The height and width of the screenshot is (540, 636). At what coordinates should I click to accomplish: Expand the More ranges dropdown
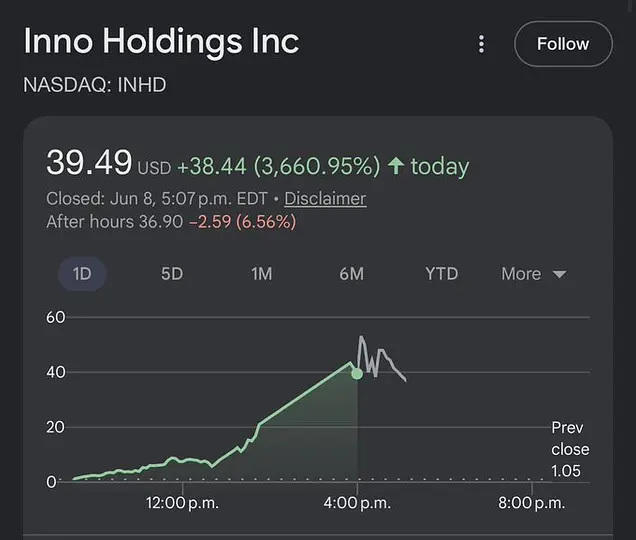click(534, 274)
